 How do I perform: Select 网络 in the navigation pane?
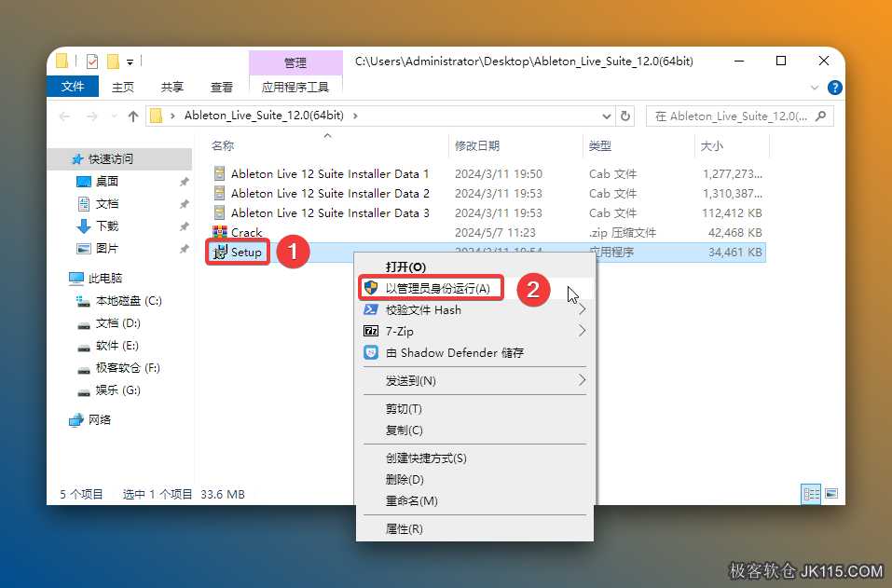click(x=100, y=419)
